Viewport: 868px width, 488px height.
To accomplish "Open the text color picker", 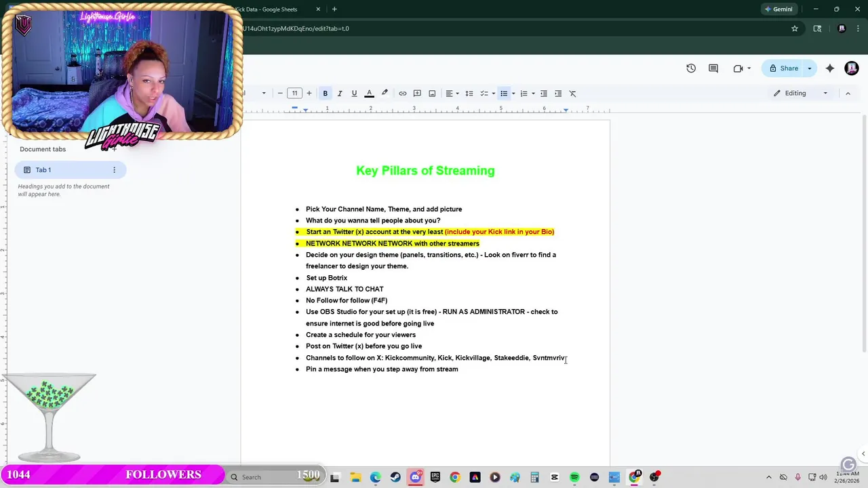I will pos(370,94).
